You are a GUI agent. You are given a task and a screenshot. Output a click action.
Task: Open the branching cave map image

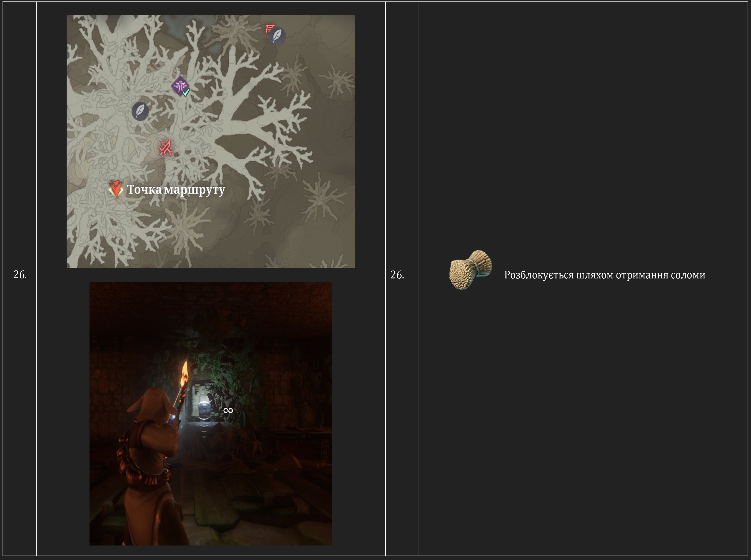211,141
